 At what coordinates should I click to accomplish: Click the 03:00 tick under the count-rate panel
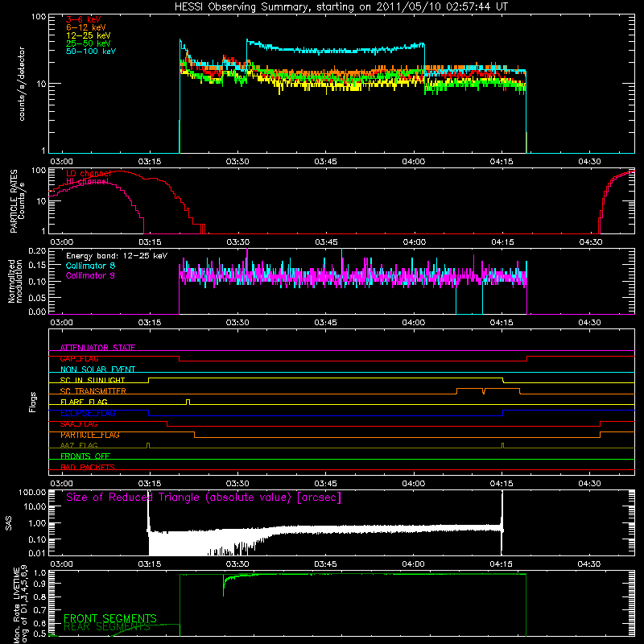click(61, 162)
